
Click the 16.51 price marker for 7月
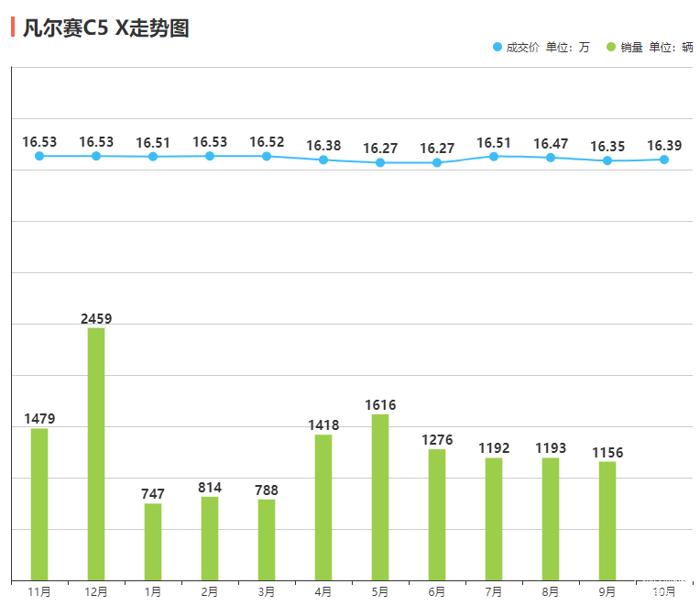pyautogui.click(x=494, y=157)
